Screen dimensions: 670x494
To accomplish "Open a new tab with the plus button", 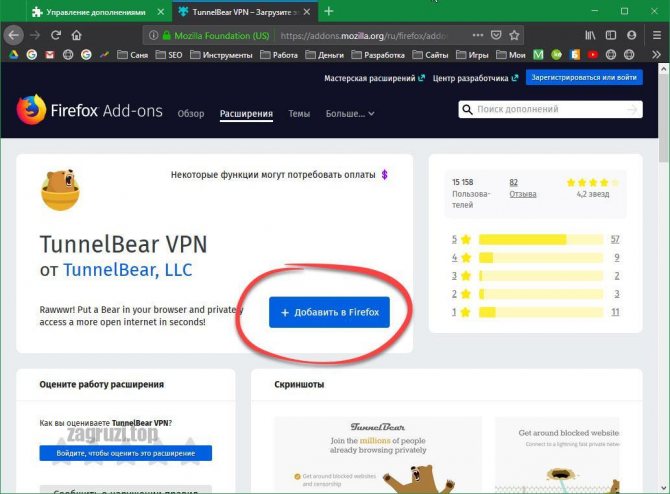I will coord(329,12).
